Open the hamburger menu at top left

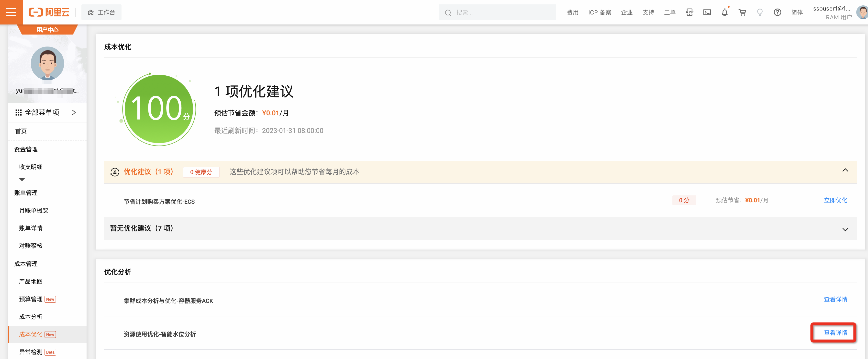point(11,12)
